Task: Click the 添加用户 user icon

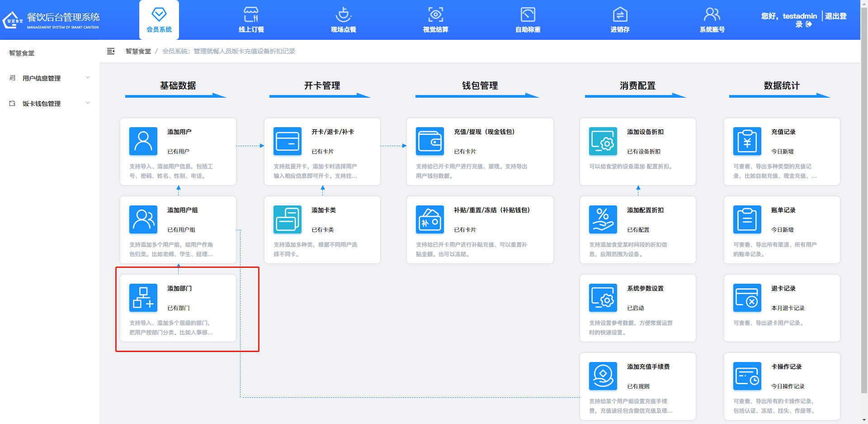Action: coord(143,141)
